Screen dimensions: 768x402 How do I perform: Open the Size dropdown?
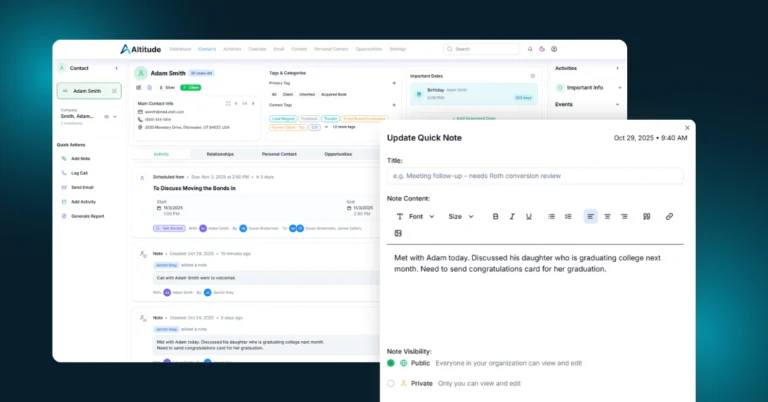point(461,216)
